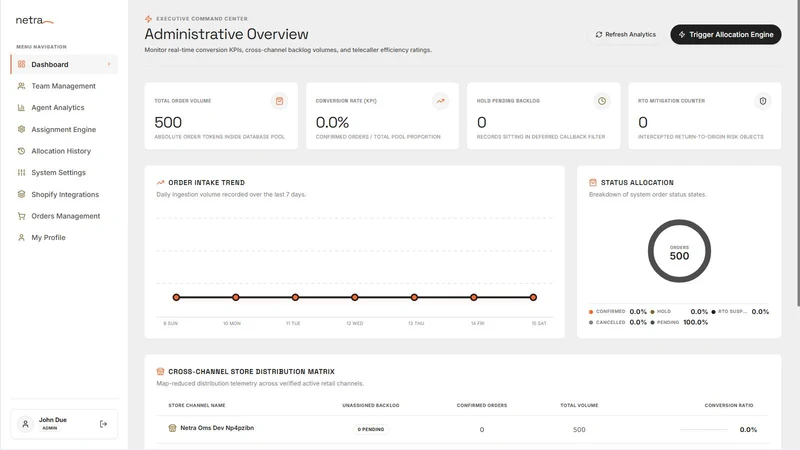Click the Shopify Integrations layers icon

click(x=21, y=194)
